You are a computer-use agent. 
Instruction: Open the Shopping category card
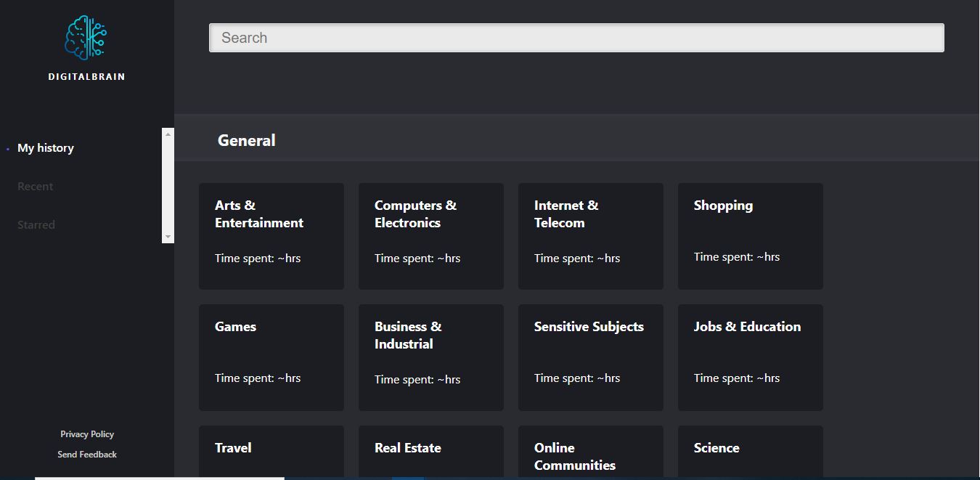751,236
